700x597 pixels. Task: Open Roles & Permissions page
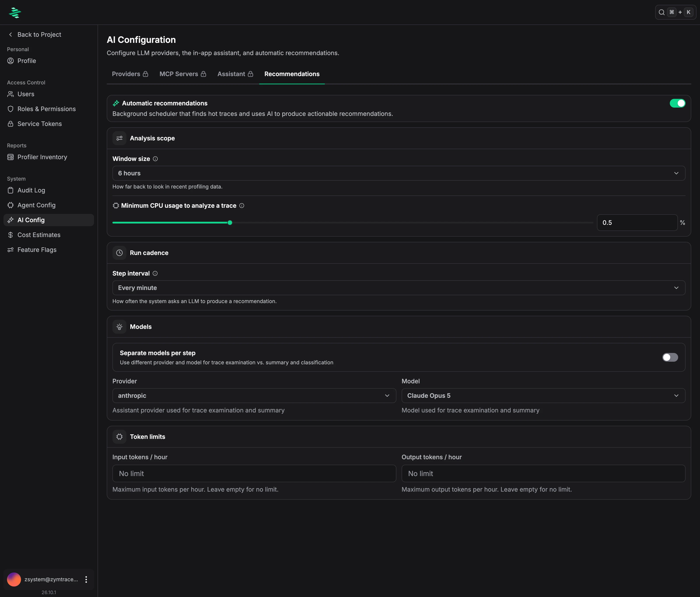49,109
